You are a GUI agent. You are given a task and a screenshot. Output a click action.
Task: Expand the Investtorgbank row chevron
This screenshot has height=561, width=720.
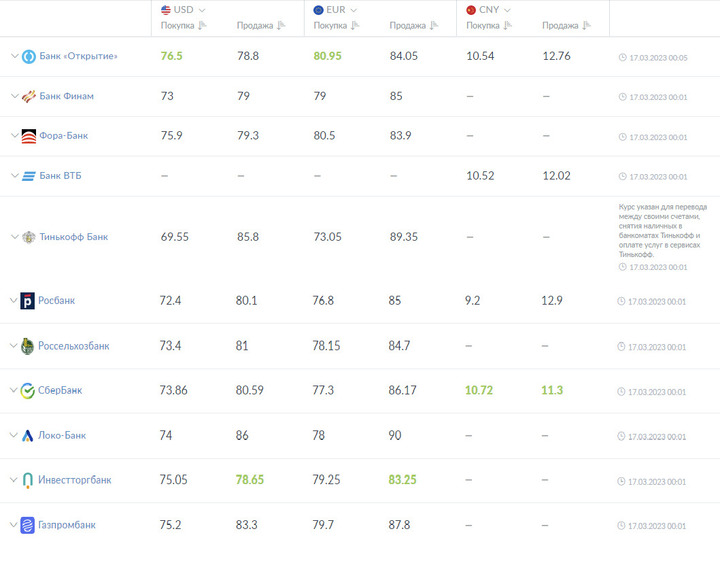[14, 479]
